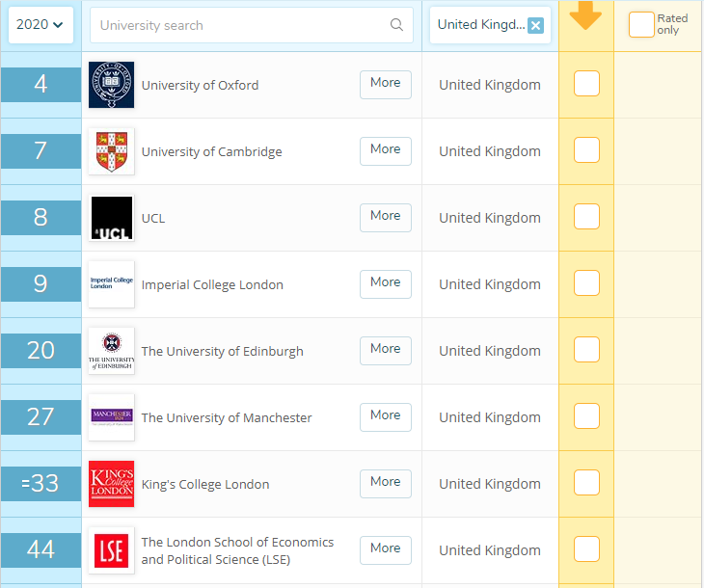Click the LSE red logo

click(111, 550)
